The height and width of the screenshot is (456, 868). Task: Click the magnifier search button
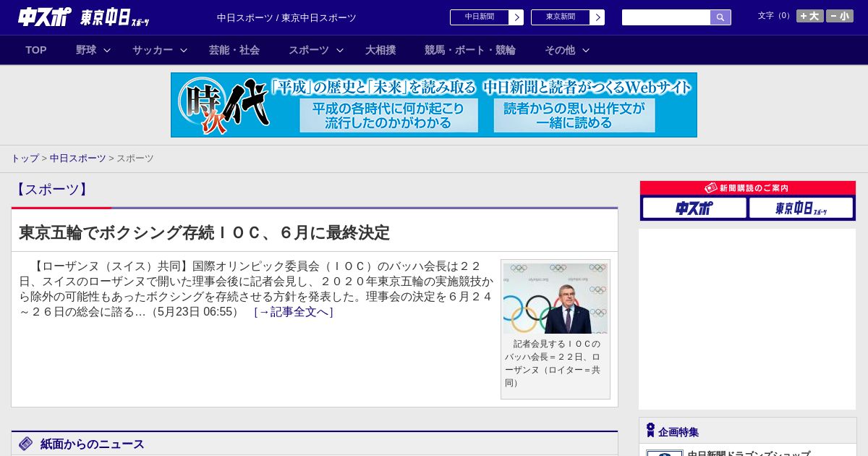[x=720, y=17]
